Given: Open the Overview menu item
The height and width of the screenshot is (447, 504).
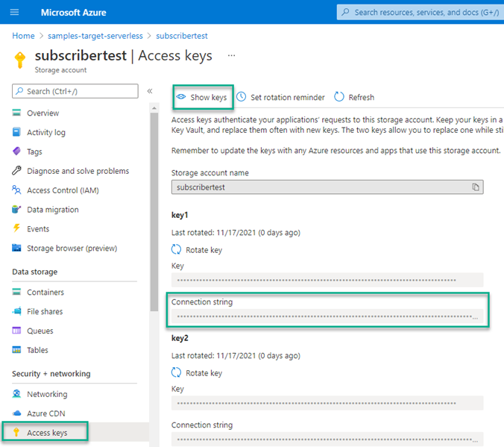Looking at the screenshot, I should click(x=43, y=113).
